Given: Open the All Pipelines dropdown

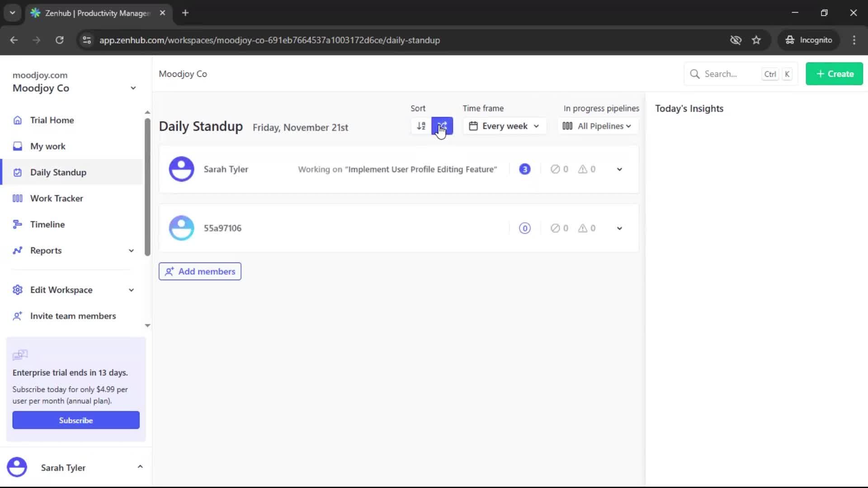Looking at the screenshot, I should pyautogui.click(x=597, y=126).
